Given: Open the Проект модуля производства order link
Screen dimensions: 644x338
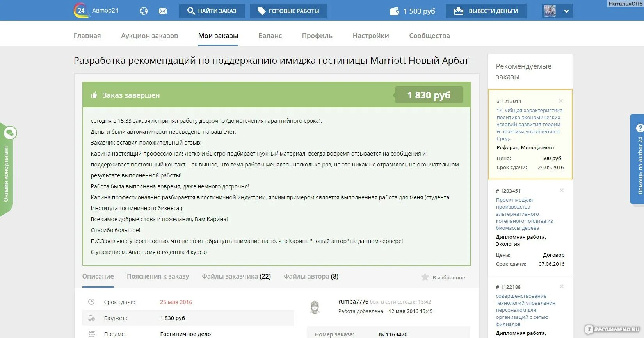Looking at the screenshot, I should pos(524,214).
